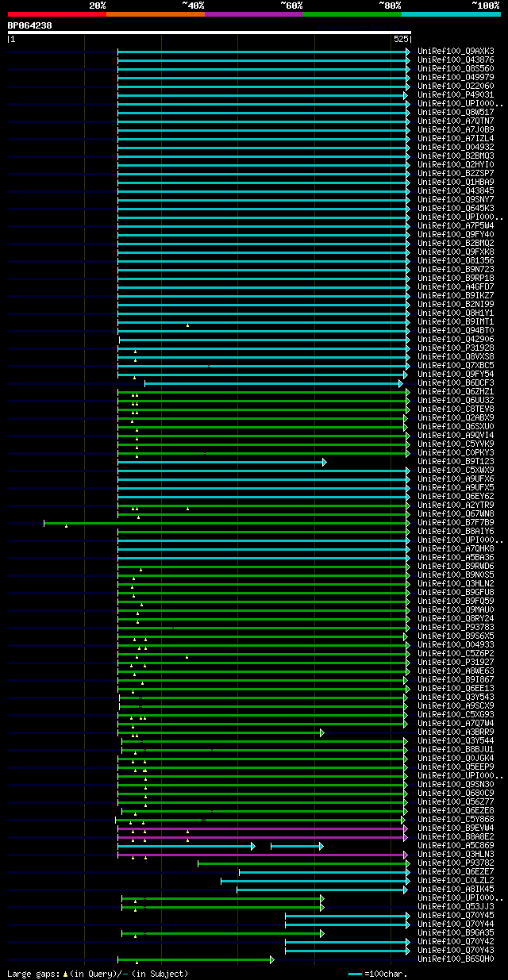
Task: Open hit UniRef100_Q8S560
Action: point(456,69)
